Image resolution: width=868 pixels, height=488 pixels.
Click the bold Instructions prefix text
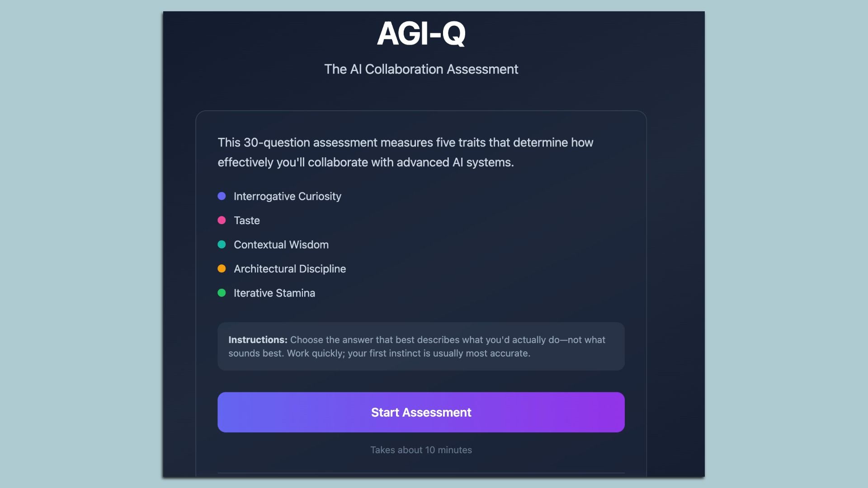click(258, 340)
